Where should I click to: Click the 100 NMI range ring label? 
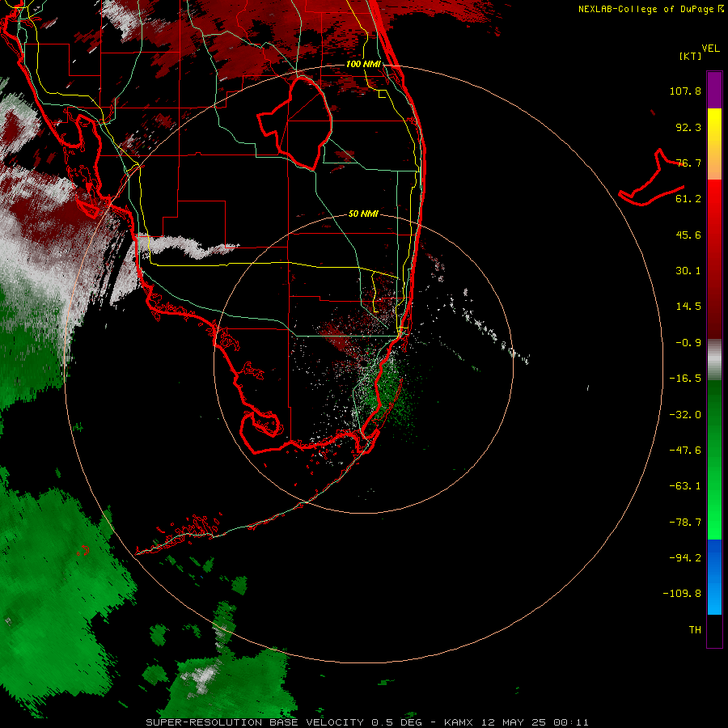point(363,64)
